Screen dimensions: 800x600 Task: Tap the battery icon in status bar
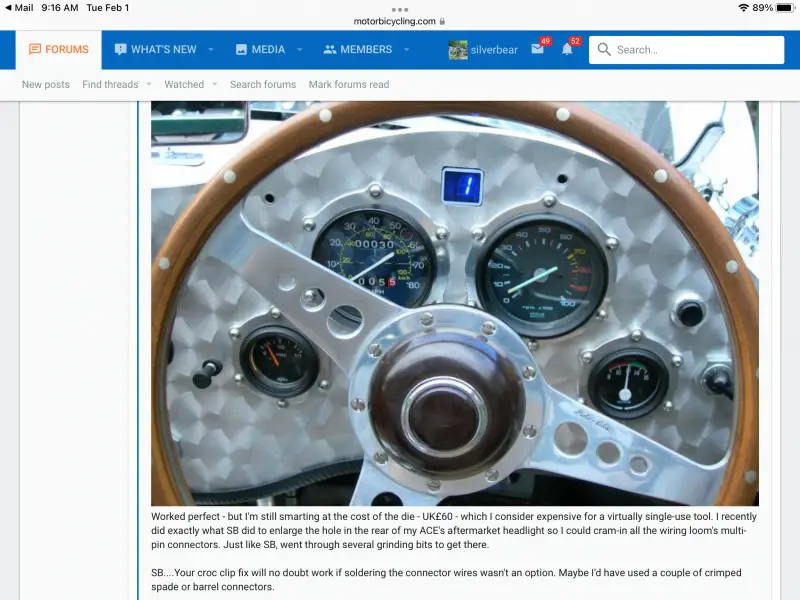(786, 8)
